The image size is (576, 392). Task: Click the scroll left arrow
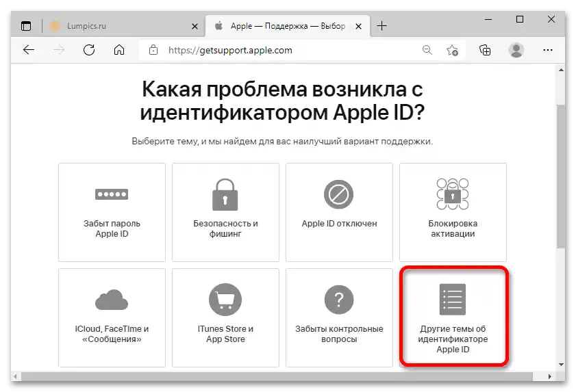pyautogui.click(x=15, y=376)
